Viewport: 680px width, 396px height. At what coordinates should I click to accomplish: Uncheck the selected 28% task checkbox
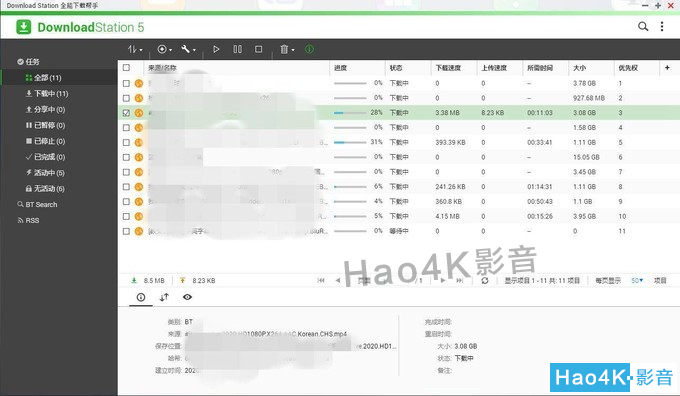point(126,113)
